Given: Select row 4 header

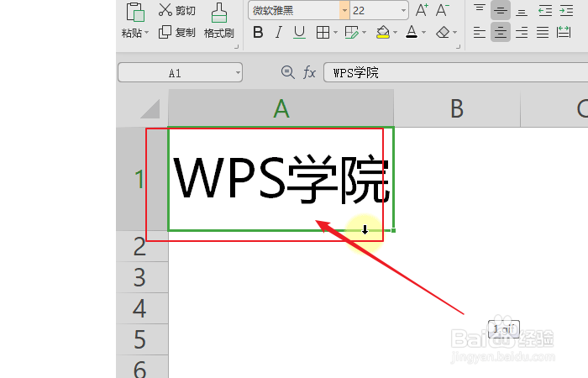Looking at the screenshot, I should [142, 308].
